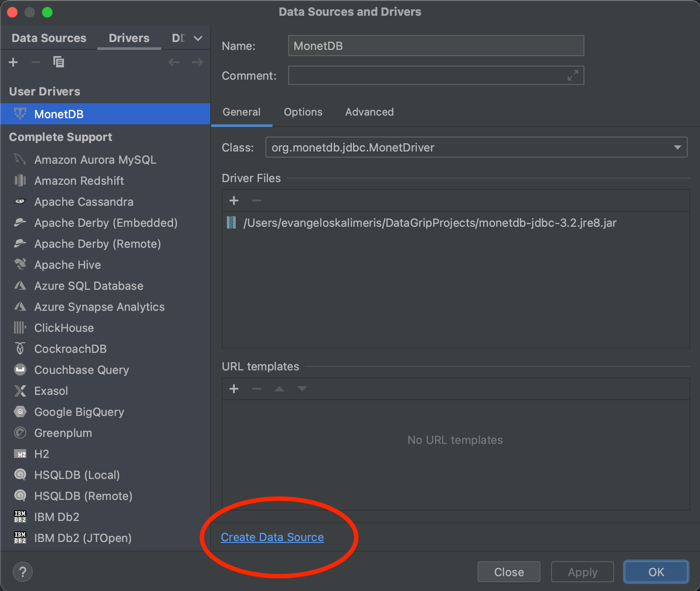Click the add driver plus icon
This screenshot has height=591, width=700.
click(13, 62)
